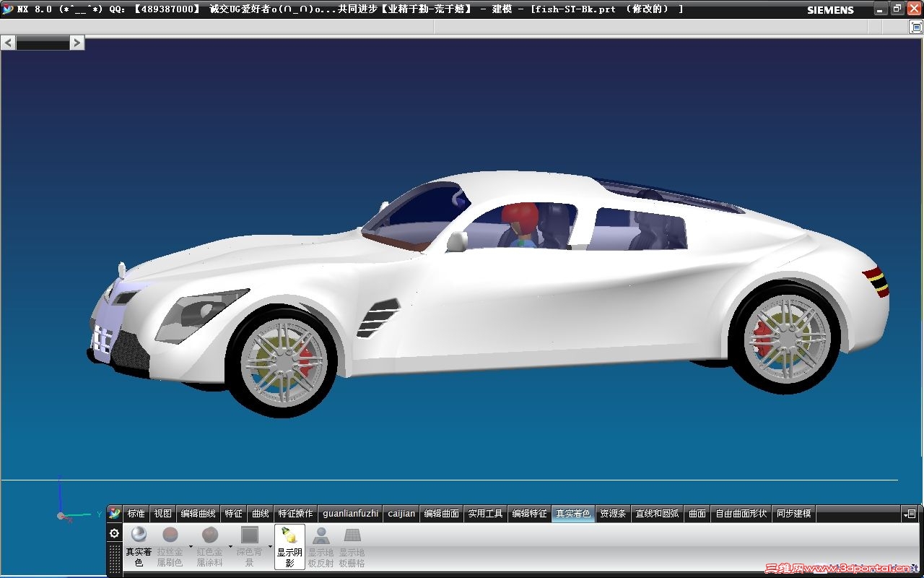
Task: Toggle 显示地板反射 floor reflection
Action: pyautogui.click(x=321, y=547)
